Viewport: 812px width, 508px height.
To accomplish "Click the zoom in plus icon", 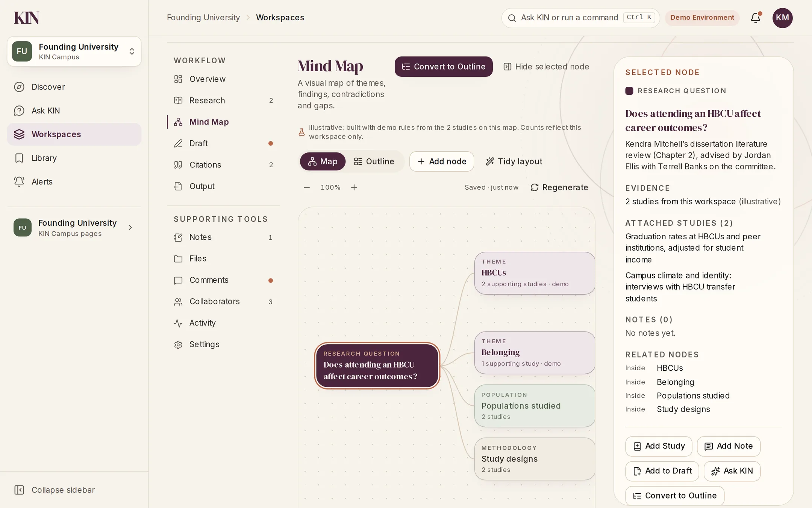I will [354, 187].
